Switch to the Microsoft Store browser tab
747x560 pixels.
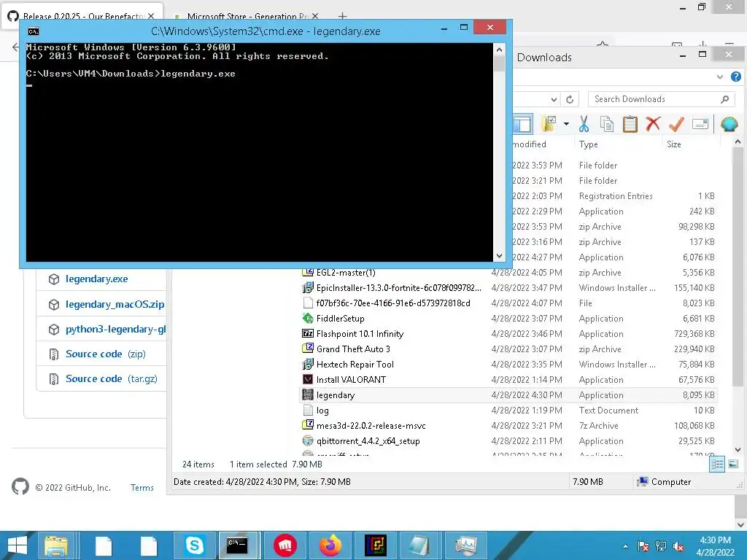[x=247, y=16]
